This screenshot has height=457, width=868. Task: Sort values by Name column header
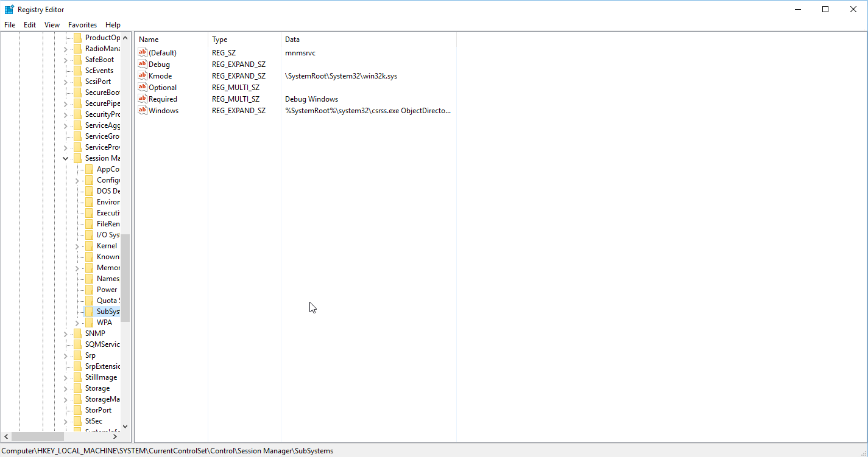click(x=171, y=40)
